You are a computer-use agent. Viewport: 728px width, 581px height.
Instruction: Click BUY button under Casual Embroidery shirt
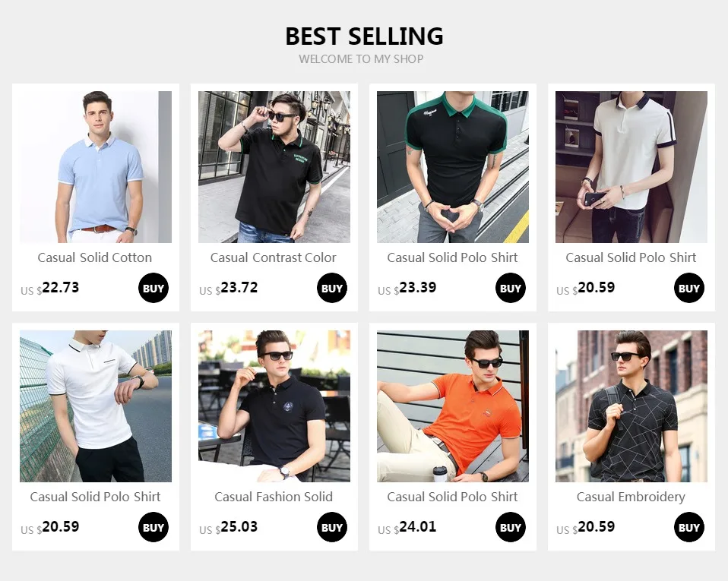[689, 527]
